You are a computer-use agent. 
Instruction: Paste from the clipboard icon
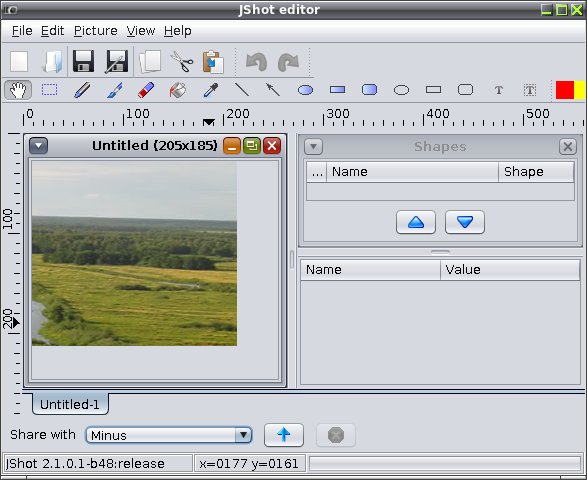(213, 61)
